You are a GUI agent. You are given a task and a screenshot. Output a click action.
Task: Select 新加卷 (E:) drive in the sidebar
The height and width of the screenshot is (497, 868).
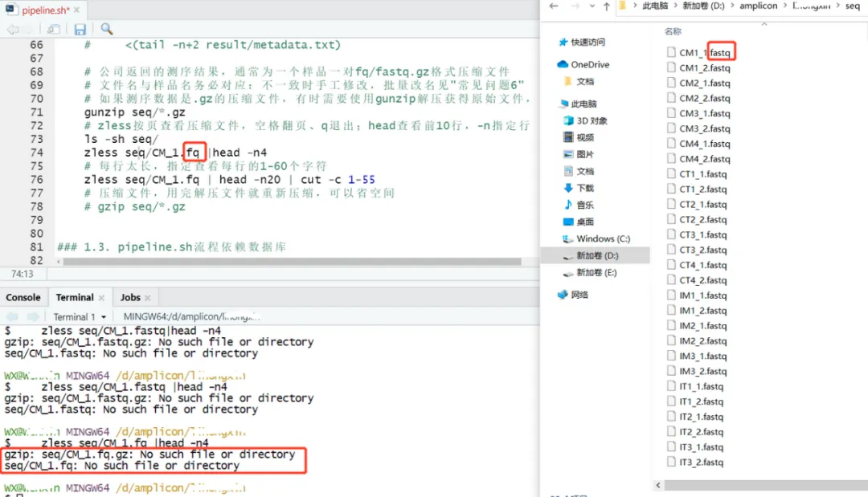(590, 272)
